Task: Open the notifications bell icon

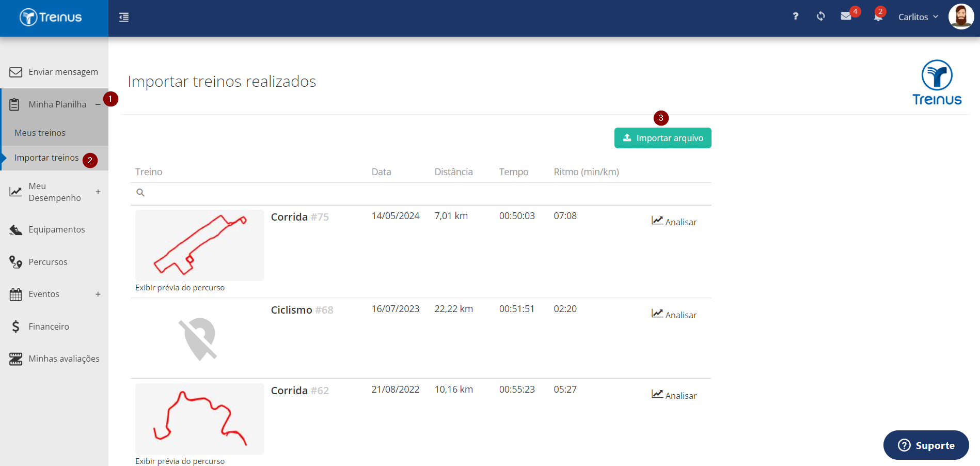Action: [x=878, y=17]
